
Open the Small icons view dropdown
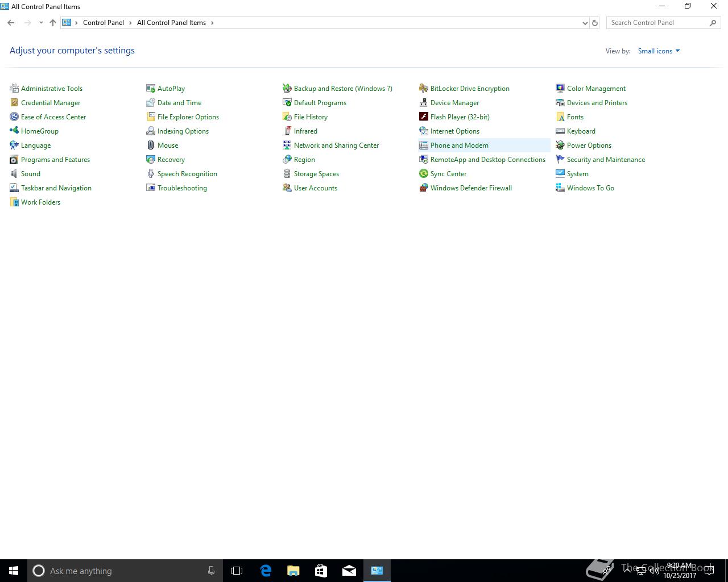[659, 51]
